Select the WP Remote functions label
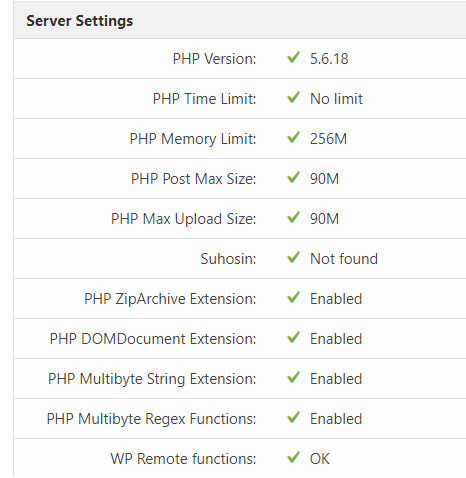 click(x=183, y=459)
